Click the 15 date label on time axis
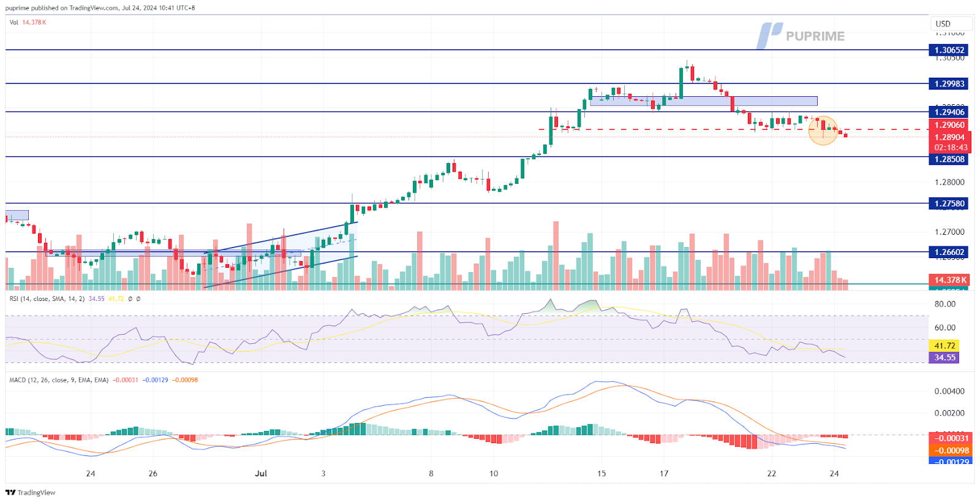The width and height of the screenshot is (980, 502). [601, 473]
